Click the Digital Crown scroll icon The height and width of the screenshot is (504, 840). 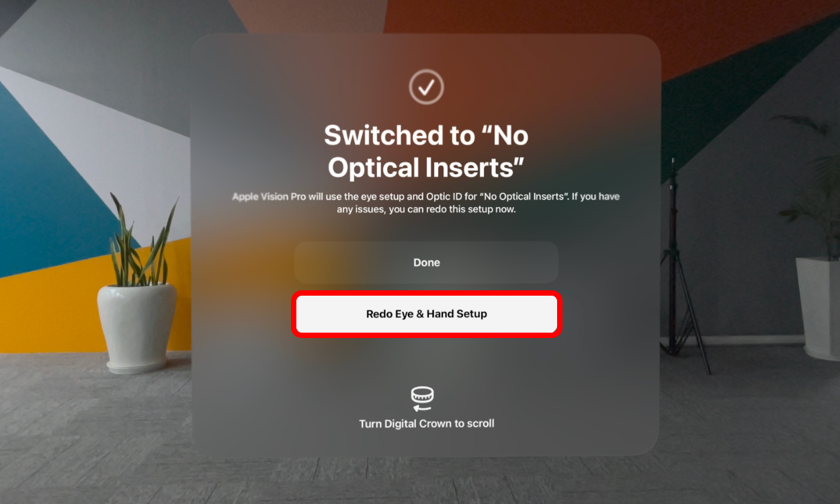pyautogui.click(x=422, y=398)
